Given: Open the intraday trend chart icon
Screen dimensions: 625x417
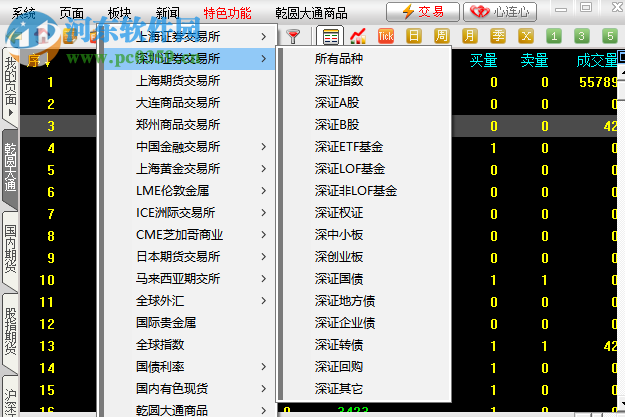Looking at the screenshot, I should (x=358, y=36).
